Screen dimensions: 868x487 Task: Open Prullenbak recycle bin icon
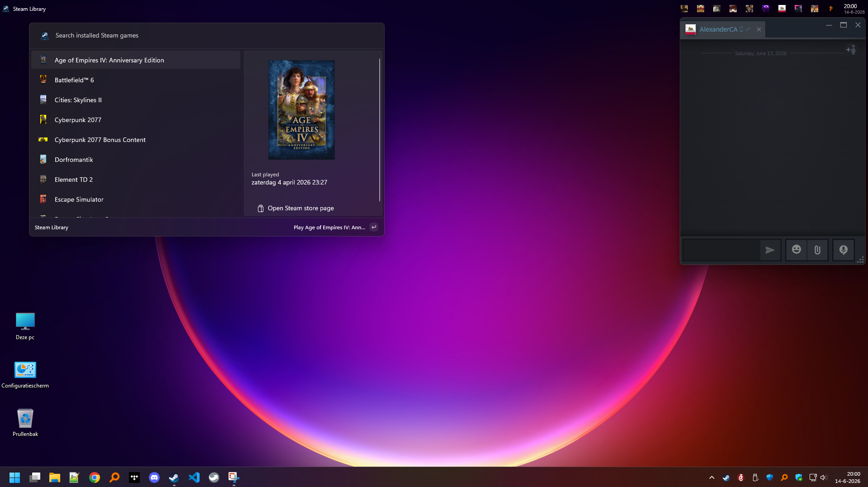(x=25, y=423)
